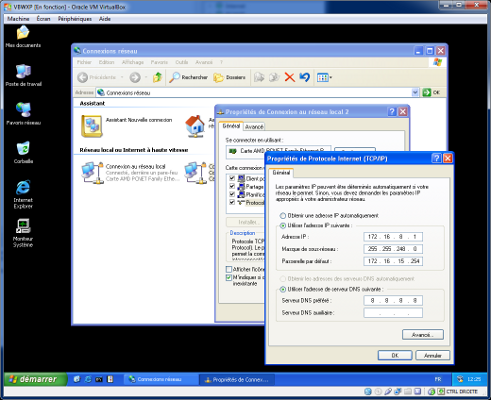The image size is (491, 400).
Task: Click Connexions réseau taskbar button
Action: tap(160, 379)
